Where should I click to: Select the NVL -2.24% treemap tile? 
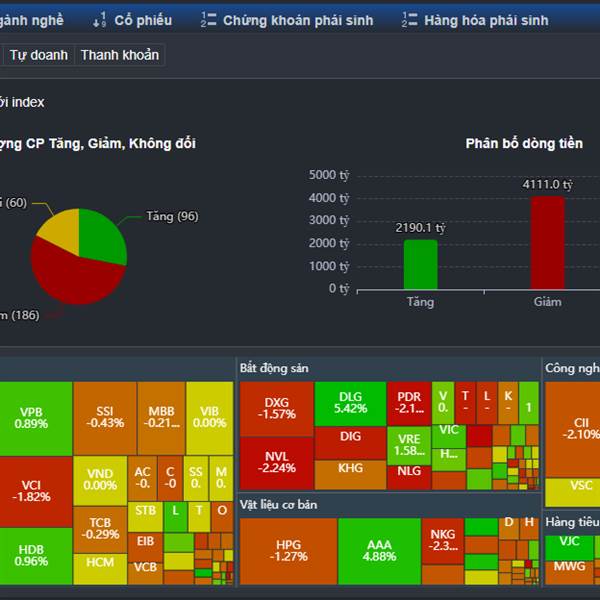point(276,463)
